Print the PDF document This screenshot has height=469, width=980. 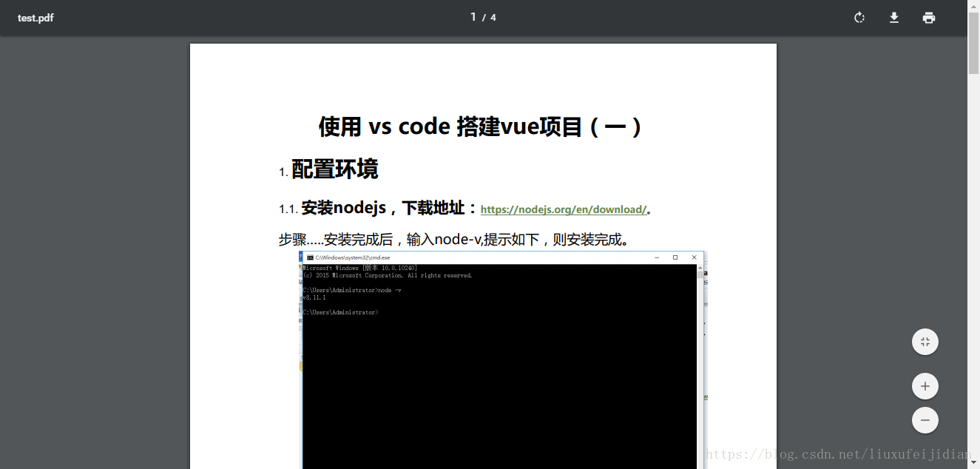(929, 18)
